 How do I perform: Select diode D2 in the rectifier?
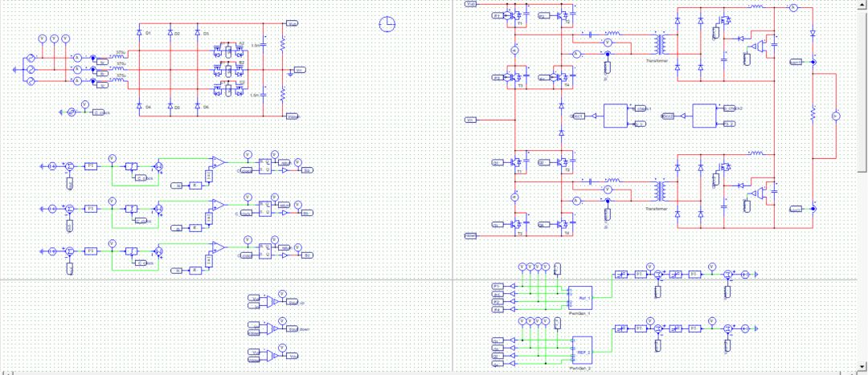coord(170,34)
